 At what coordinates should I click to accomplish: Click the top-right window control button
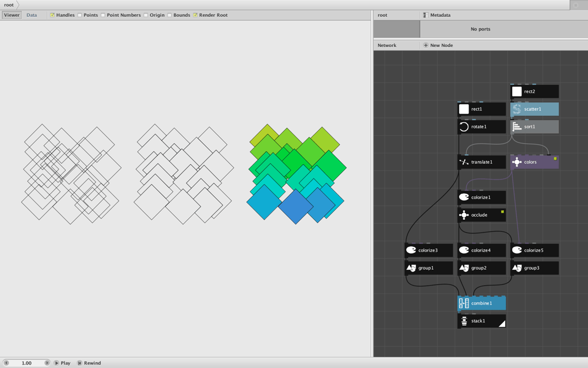click(x=576, y=5)
